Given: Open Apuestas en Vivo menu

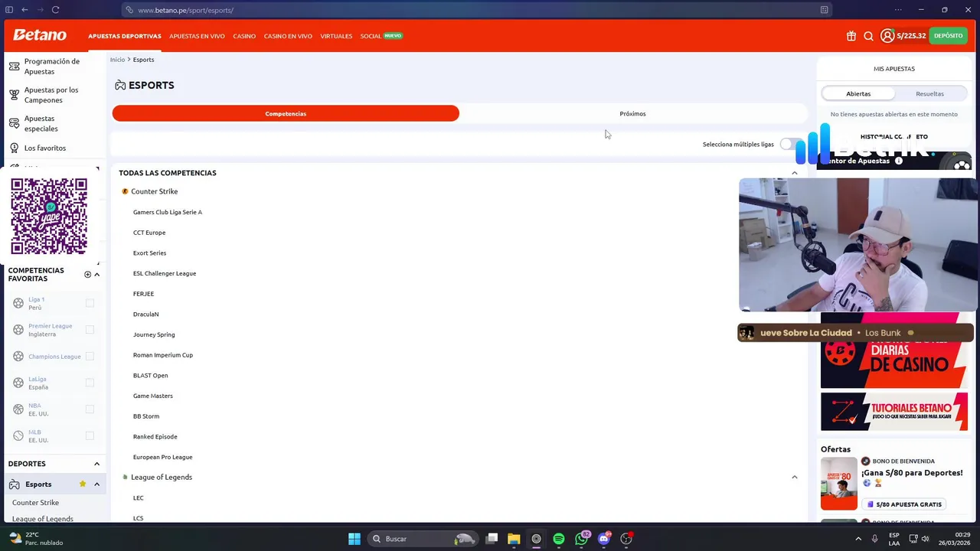Looking at the screenshot, I should (197, 36).
